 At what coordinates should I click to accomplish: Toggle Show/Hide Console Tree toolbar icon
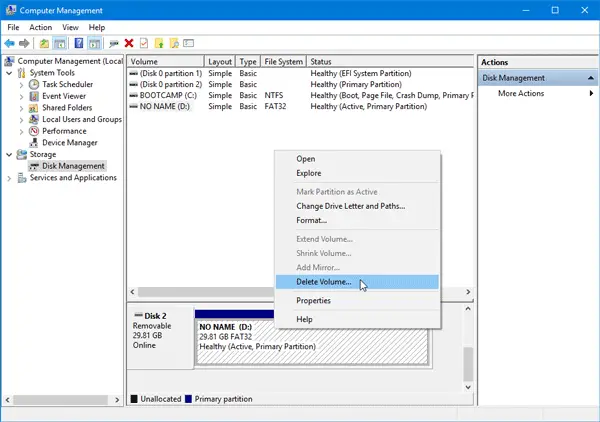(x=60, y=43)
